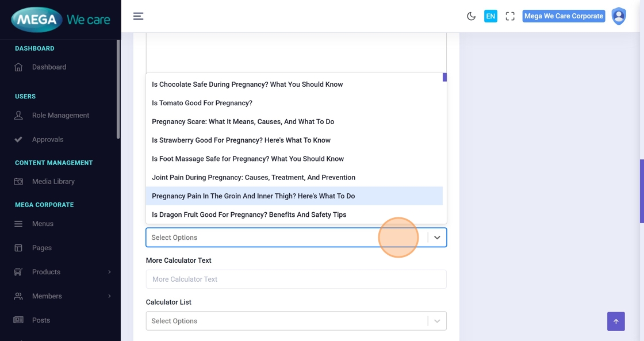Select 'Is Tomato Good For Pregnancy?' option
644x341 pixels.
[202, 103]
